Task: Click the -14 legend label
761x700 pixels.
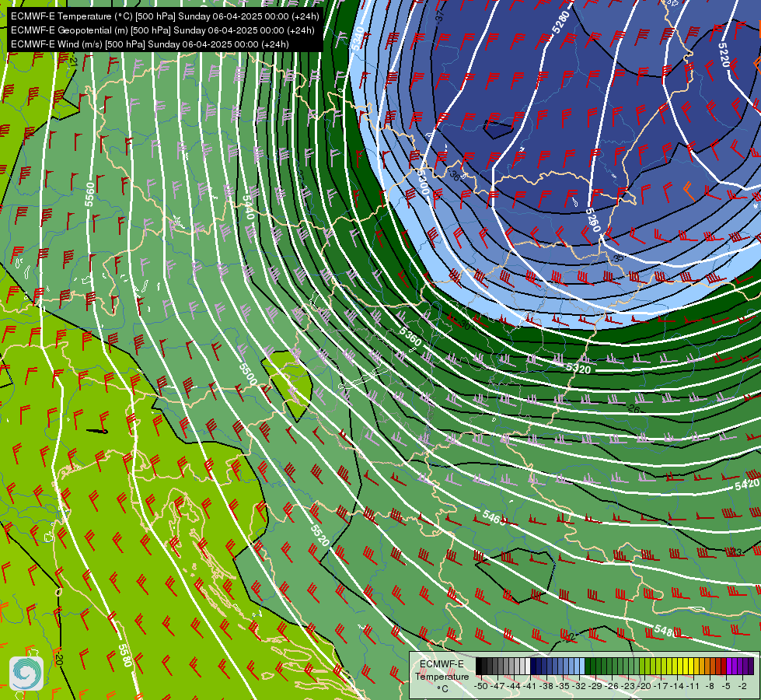Action: tap(677, 686)
